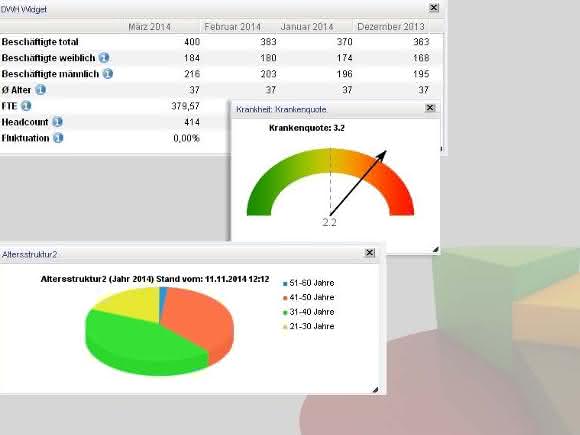Viewport: 580px width, 435px height.
Task: Click the Beschäftigte total row label
Action: coord(40,42)
